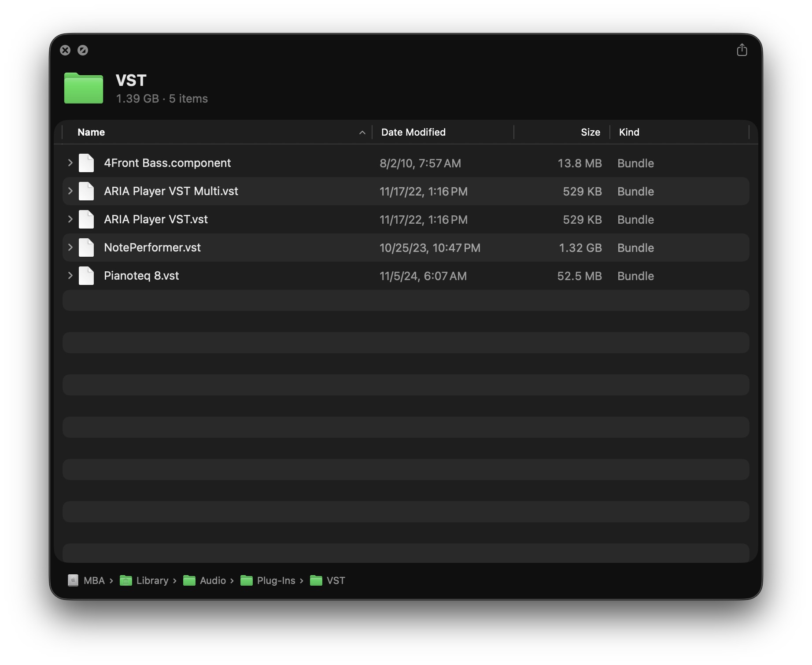Viewport: 812px width, 665px height.
Task: Toggle sort order using Name column arrow
Action: click(362, 133)
